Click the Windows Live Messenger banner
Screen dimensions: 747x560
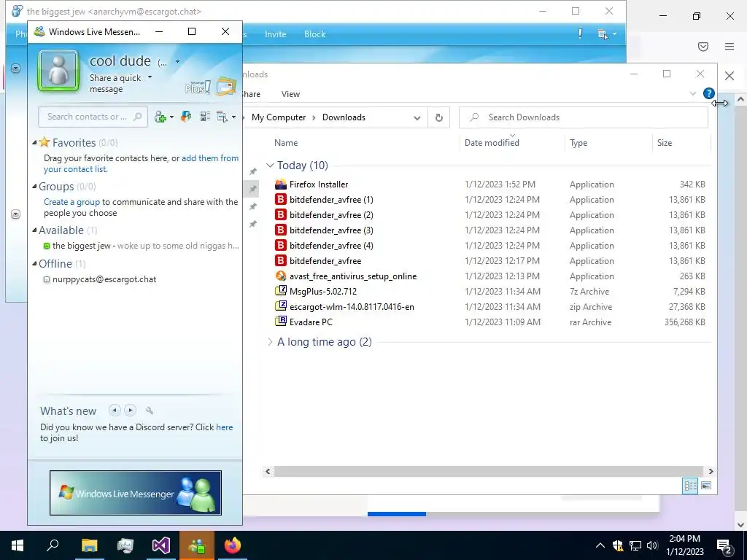[135, 493]
